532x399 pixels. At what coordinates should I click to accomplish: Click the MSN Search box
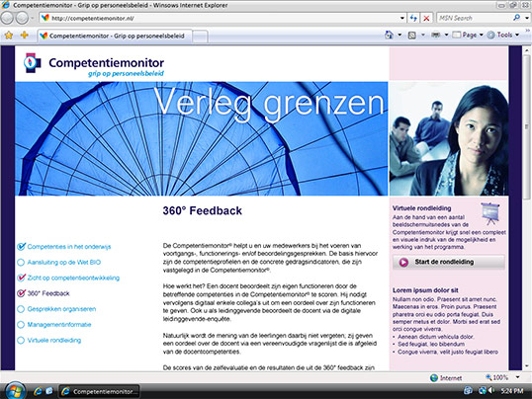tap(474, 18)
